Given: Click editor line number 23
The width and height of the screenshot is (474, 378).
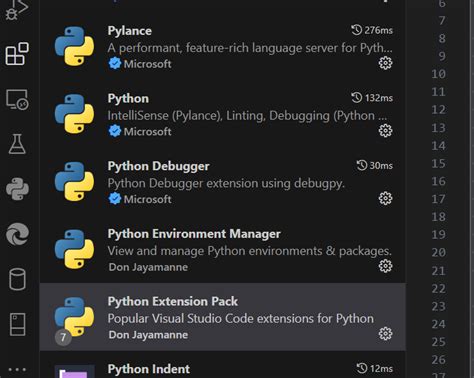Looking at the screenshot, I should coord(438,306).
